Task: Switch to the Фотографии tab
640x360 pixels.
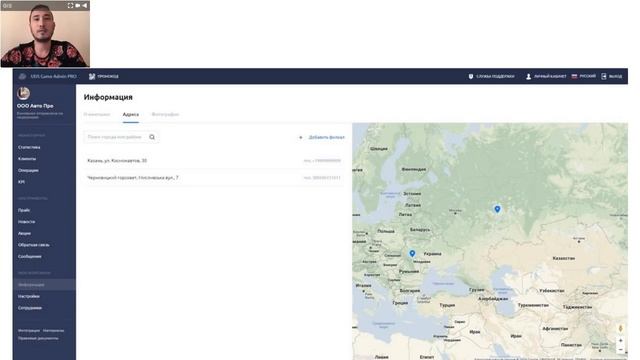Action: tap(165, 115)
